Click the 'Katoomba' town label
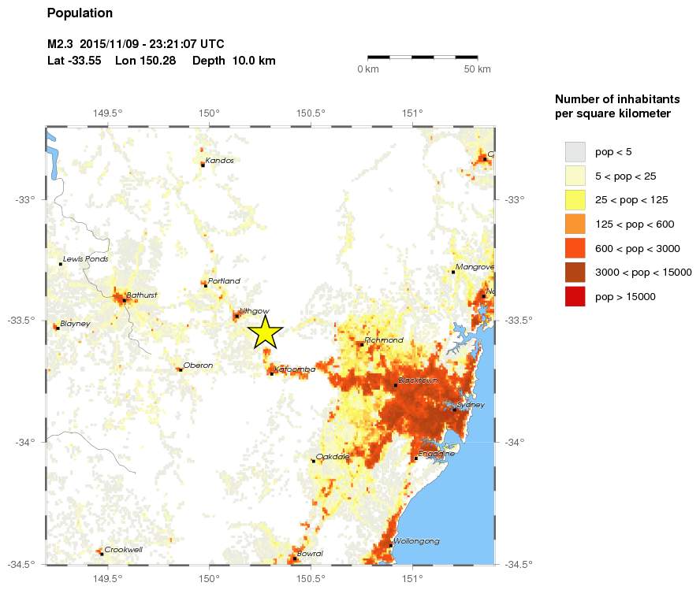The width and height of the screenshot is (700, 590). pos(295,369)
